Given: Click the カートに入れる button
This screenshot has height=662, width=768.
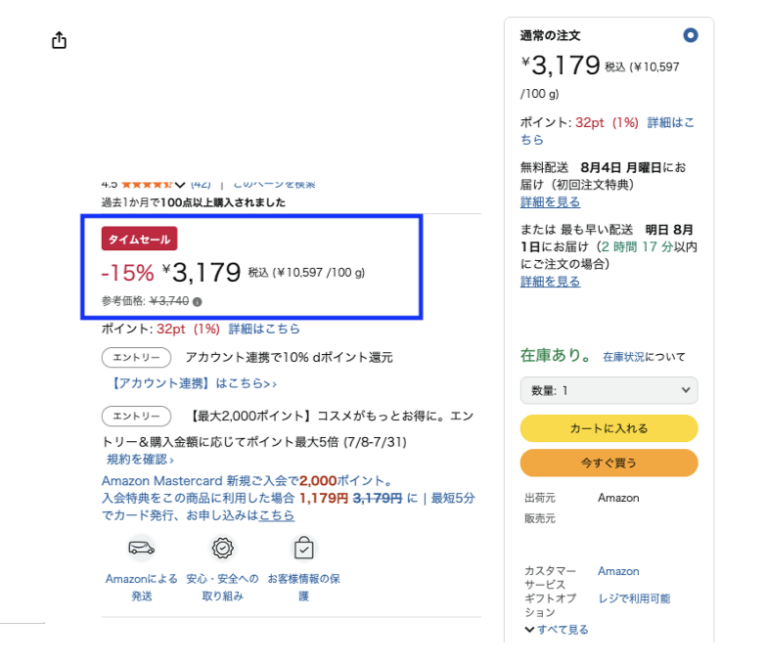Looking at the screenshot, I should click(609, 428).
